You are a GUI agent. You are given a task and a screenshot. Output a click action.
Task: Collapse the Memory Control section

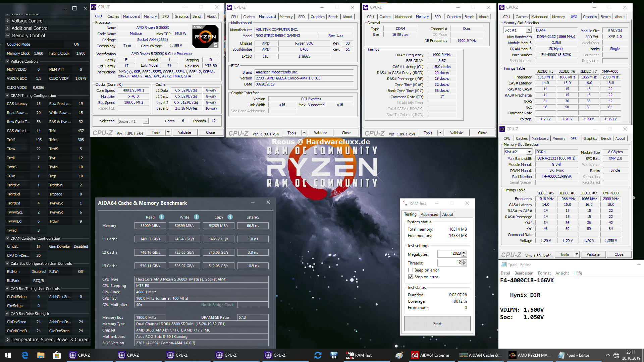(x=7, y=36)
